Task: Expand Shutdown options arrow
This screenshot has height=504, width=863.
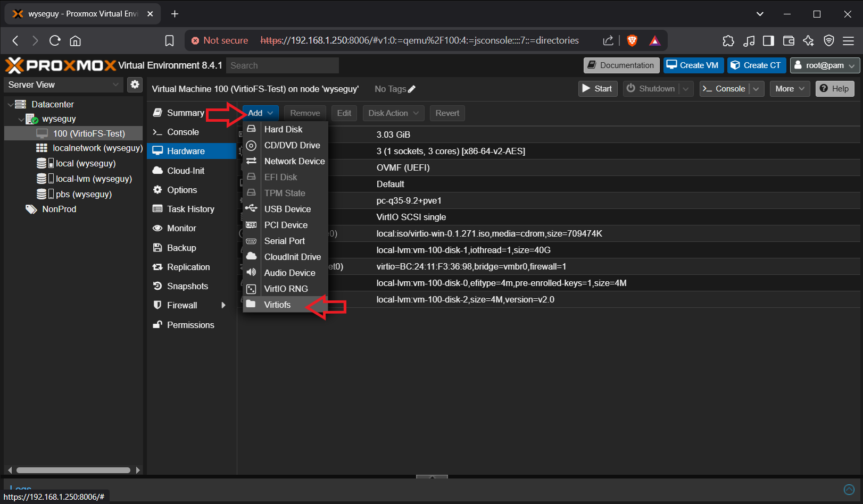Action: point(686,89)
